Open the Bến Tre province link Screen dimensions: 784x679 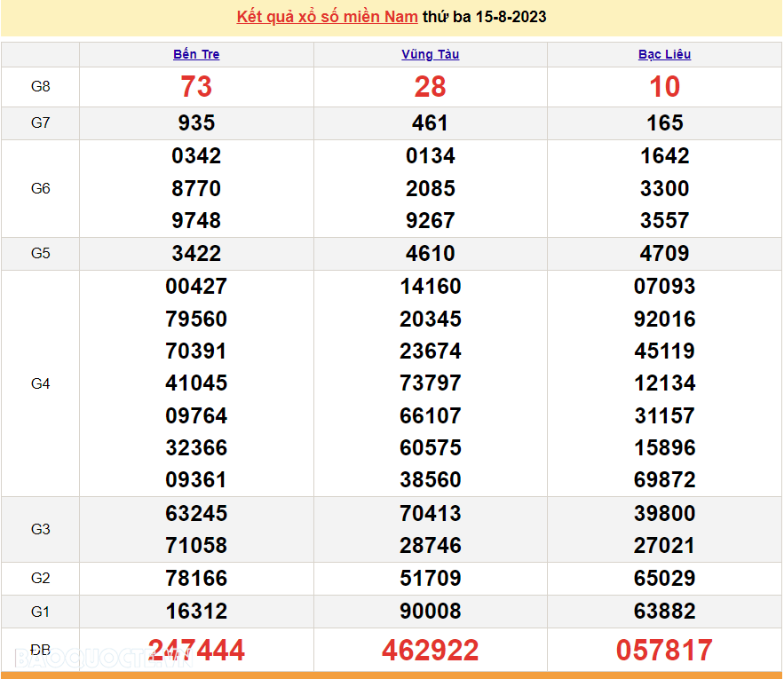pyautogui.click(x=196, y=54)
